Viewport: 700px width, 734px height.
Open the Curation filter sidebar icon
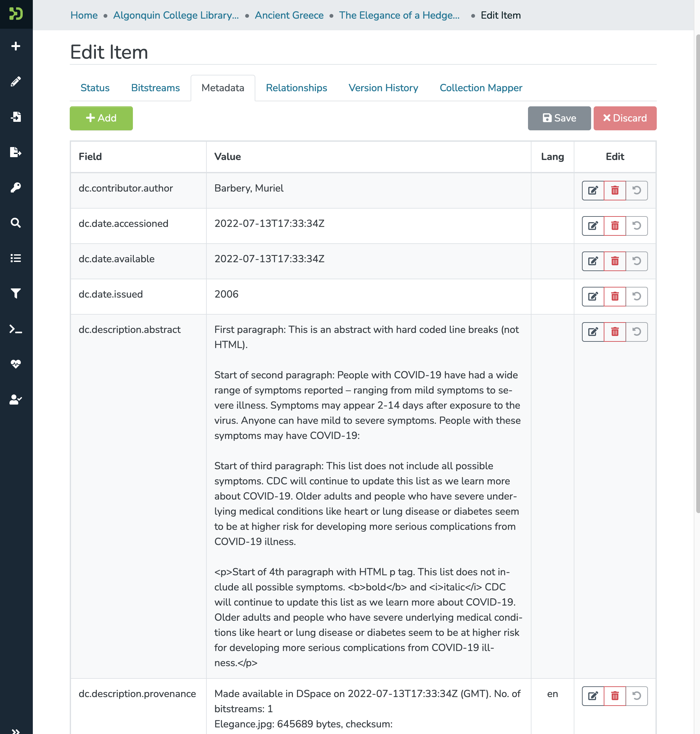pyautogui.click(x=16, y=294)
